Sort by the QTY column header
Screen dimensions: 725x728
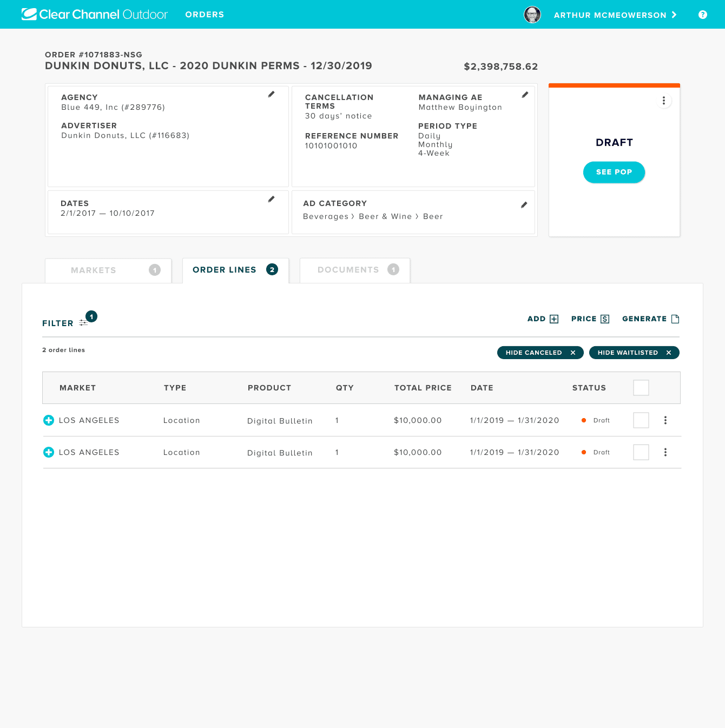345,388
